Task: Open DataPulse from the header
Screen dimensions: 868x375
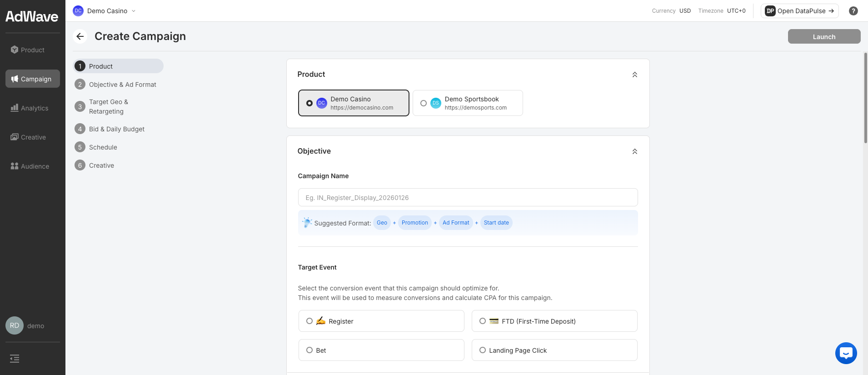Action: pos(799,11)
